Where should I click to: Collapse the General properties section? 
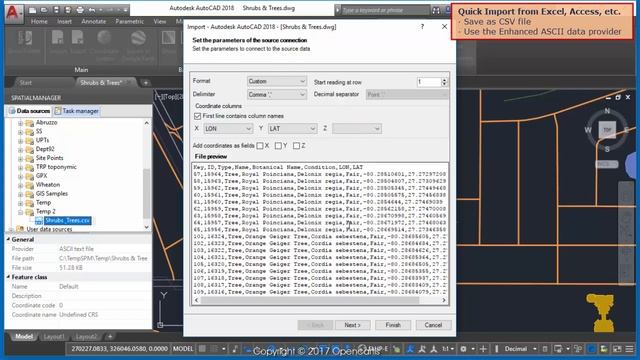point(8,240)
